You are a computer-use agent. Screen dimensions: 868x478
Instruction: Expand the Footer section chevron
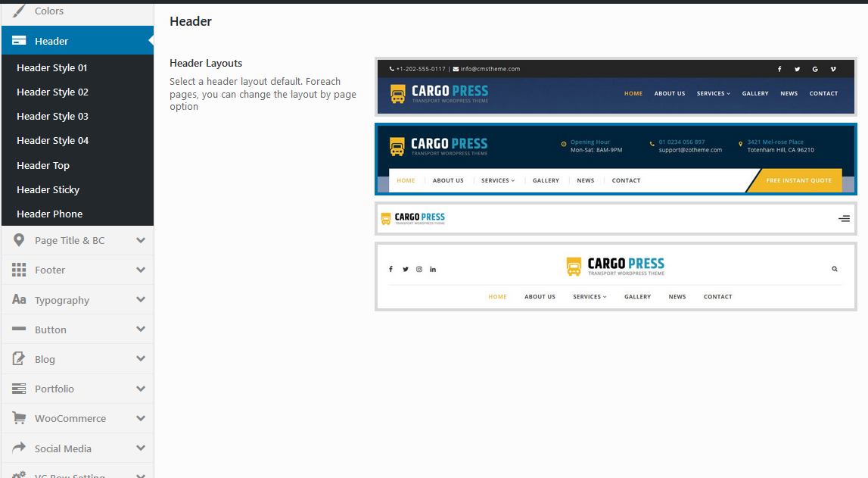pos(141,270)
